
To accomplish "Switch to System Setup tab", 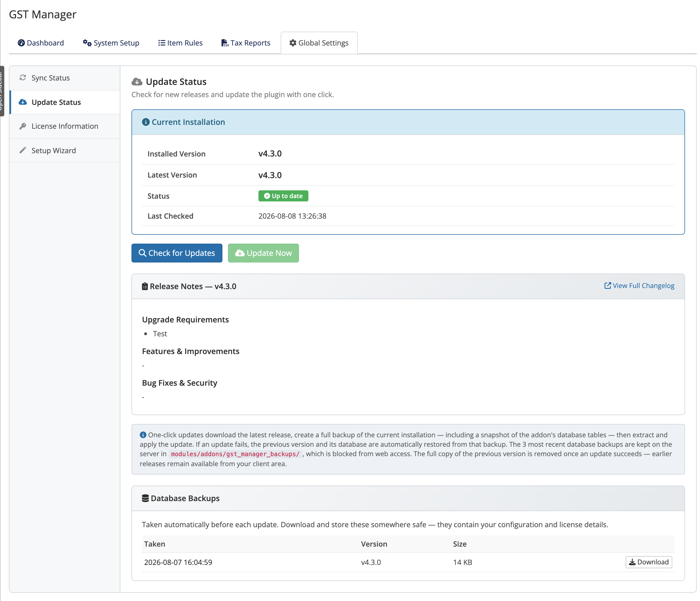I will pos(111,43).
